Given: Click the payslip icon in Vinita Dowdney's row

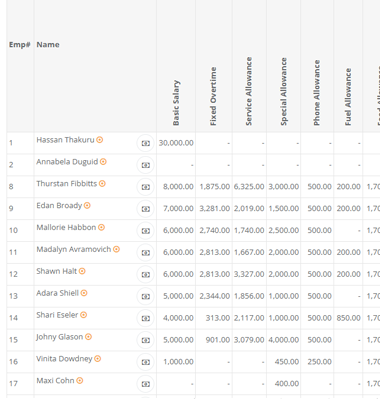Looking at the screenshot, I should pyautogui.click(x=146, y=362).
